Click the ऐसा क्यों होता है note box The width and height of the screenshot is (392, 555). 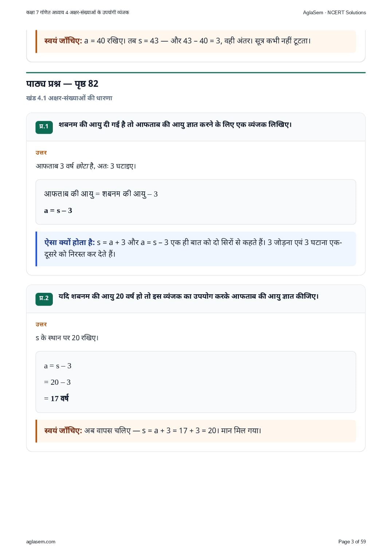pyautogui.click(x=196, y=249)
